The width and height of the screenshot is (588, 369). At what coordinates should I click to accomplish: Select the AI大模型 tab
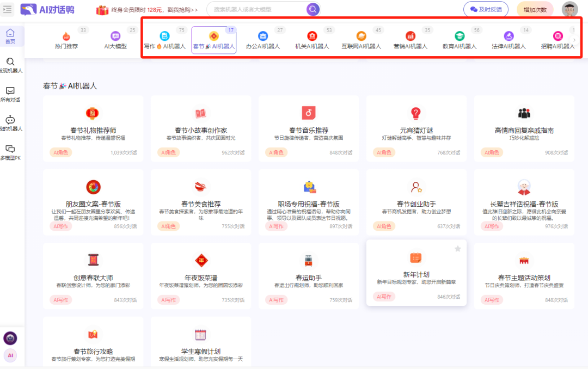[x=115, y=40]
